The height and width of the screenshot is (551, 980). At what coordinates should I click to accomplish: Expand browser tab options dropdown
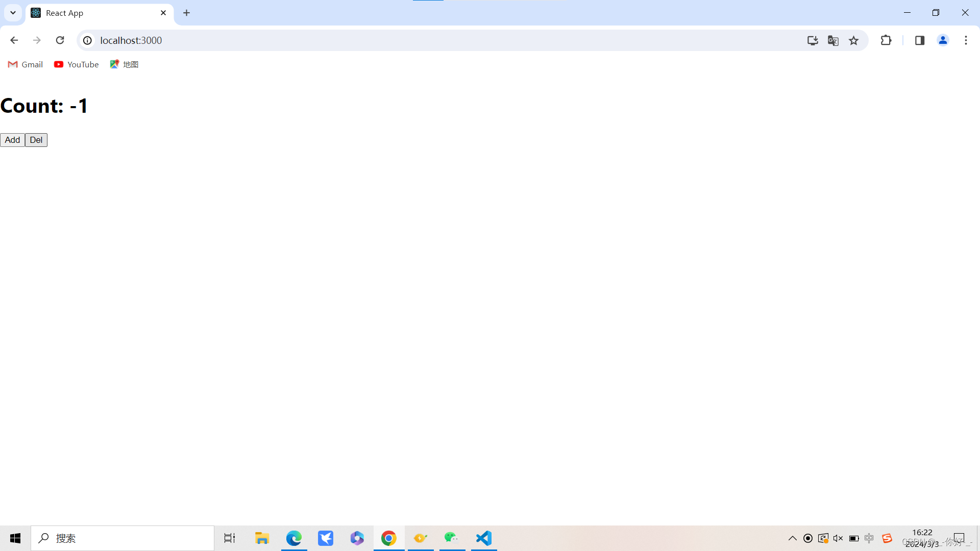click(x=13, y=13)
